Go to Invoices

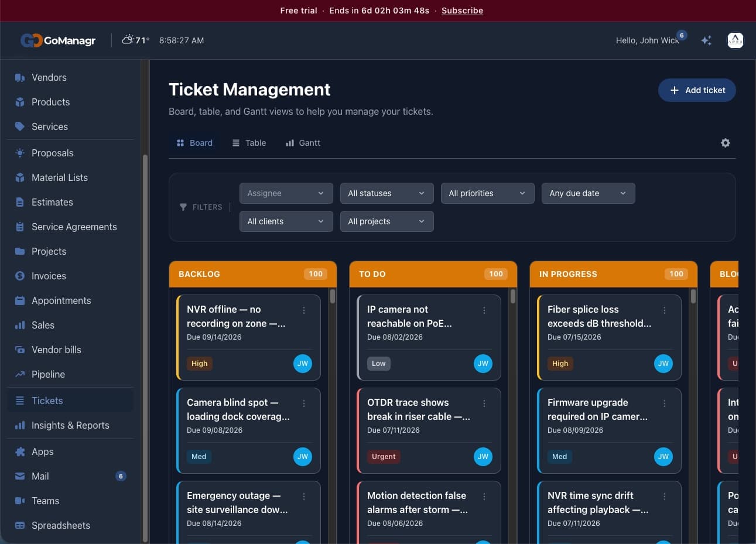70,276
